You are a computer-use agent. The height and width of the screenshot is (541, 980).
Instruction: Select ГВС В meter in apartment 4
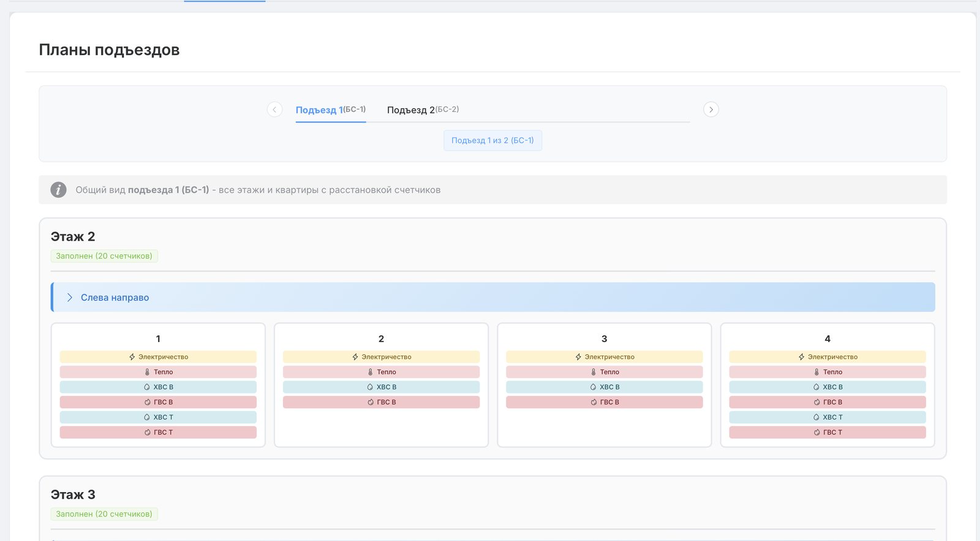pyautogui.click(x=827, y=402)
